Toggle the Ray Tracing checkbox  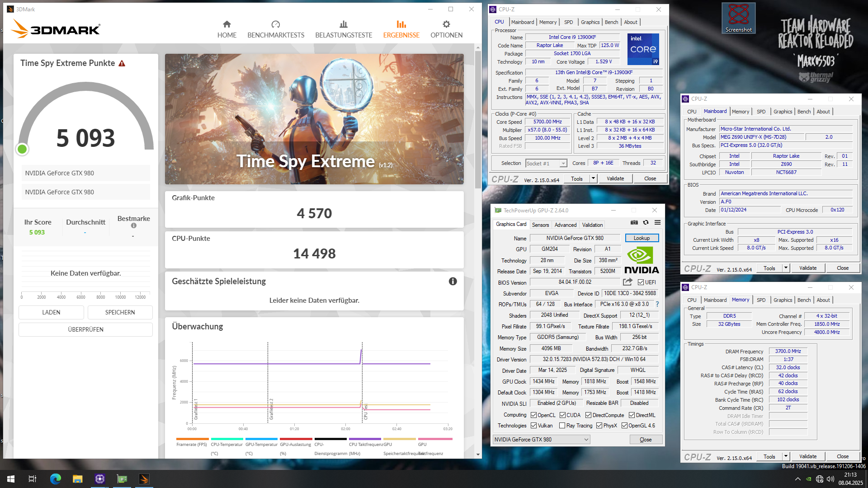pyautogui.click(x=562, y=426)
